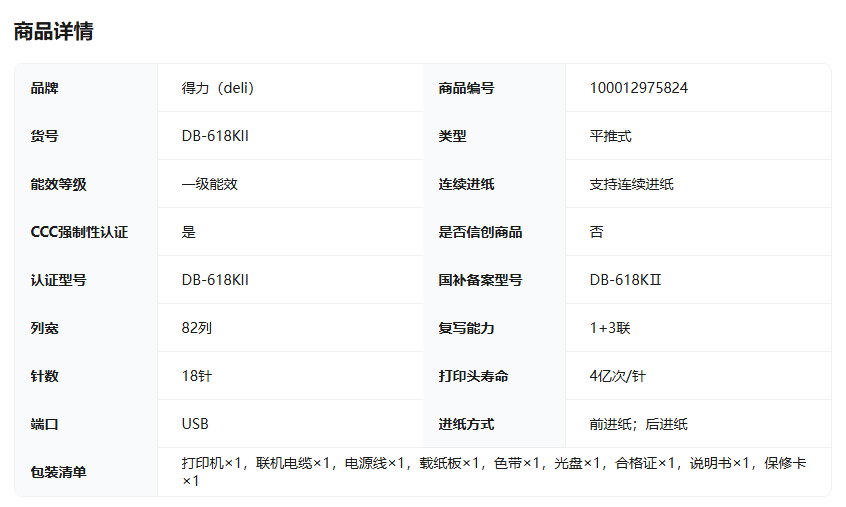
Task: Select the 端口 label
Action: pyautogui.click(x=44, y=424)
